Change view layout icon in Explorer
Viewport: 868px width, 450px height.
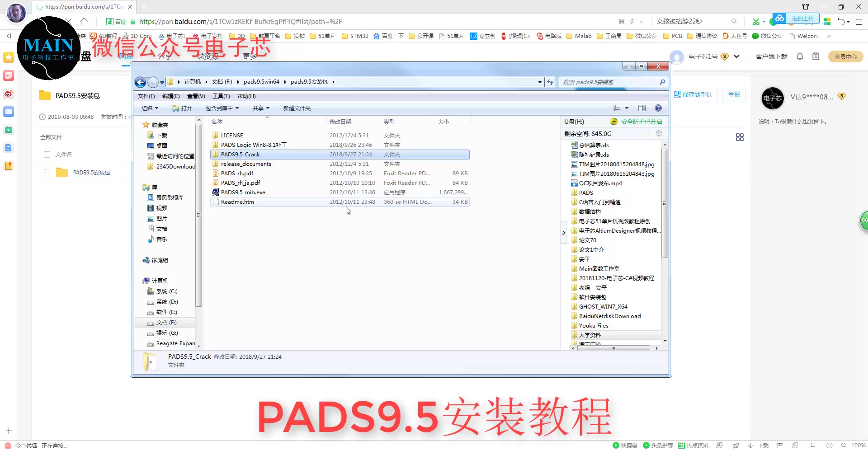pos(617,108)
